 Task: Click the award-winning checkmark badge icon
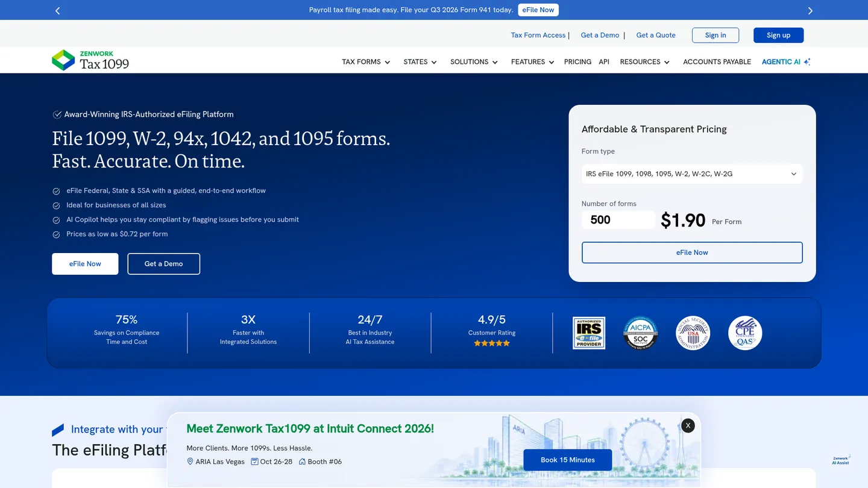57,114
